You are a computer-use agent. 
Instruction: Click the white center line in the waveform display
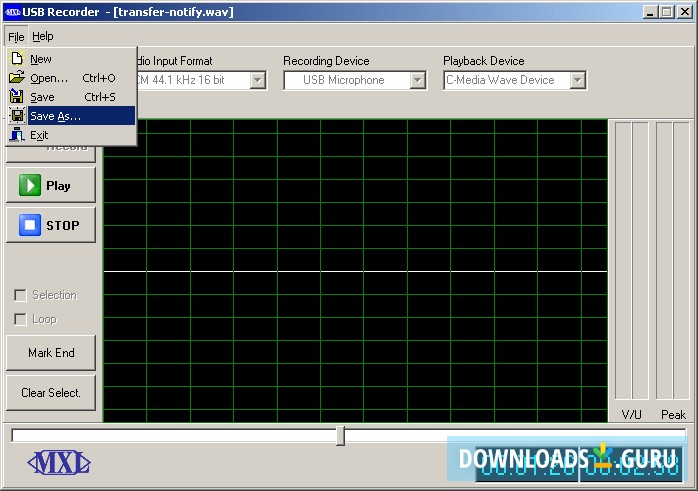(x=355, y=271)
